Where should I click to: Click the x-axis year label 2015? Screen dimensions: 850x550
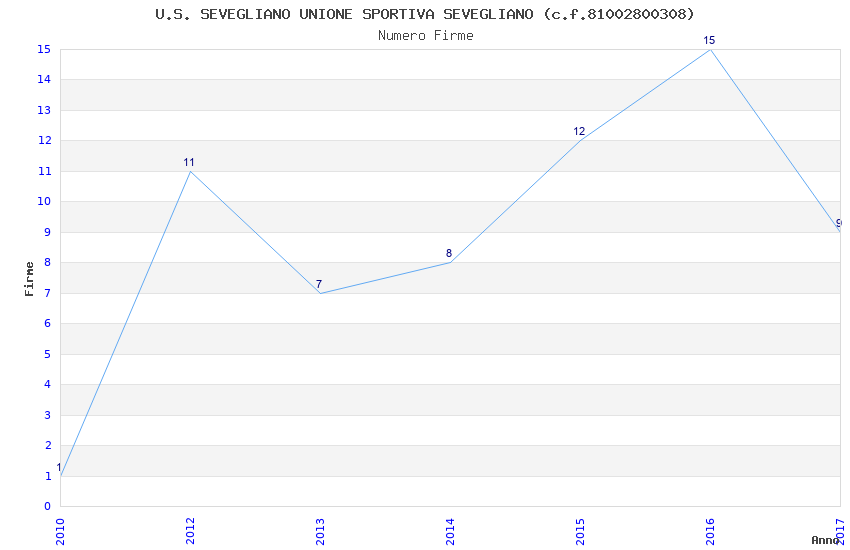click(581, 532)
